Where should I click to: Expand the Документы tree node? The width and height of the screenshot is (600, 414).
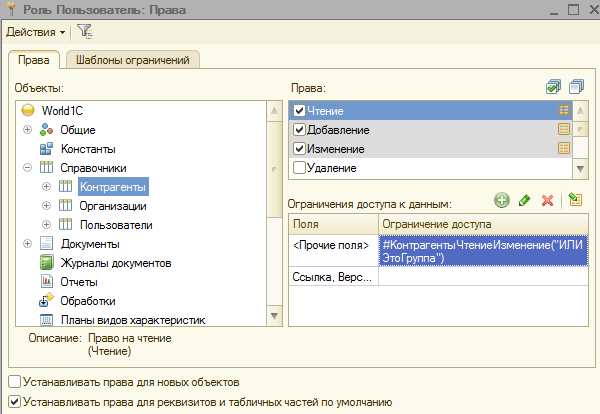click(x=27, y=243)
